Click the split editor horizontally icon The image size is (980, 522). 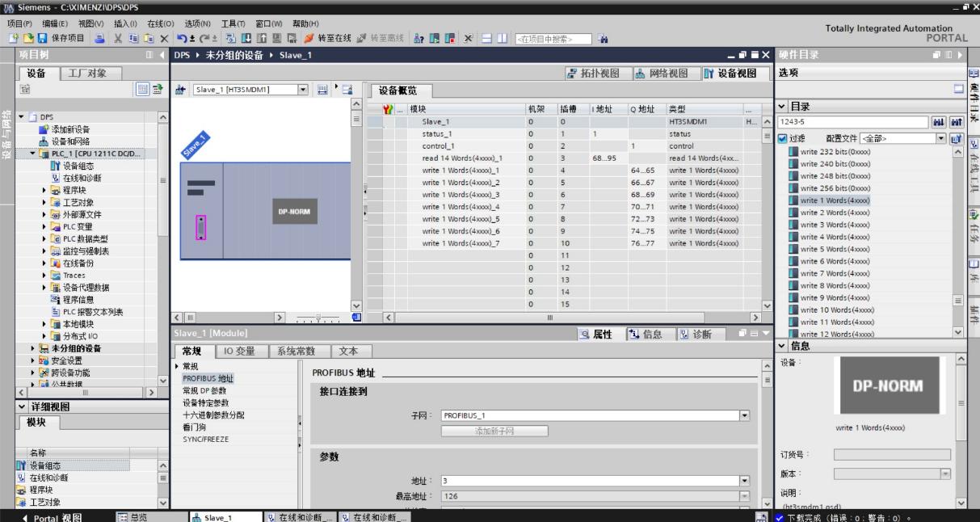[487, 38]
